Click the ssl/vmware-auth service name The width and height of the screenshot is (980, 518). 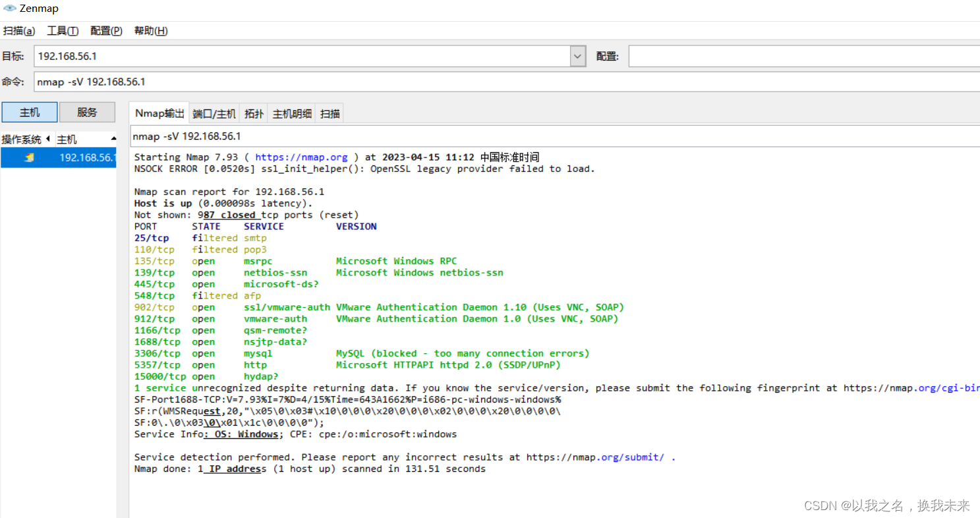point(287,307)
